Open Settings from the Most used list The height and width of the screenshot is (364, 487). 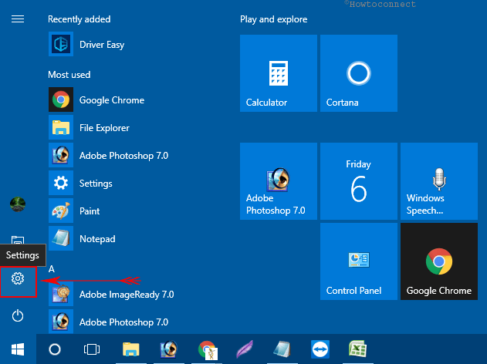pos(81,183)
